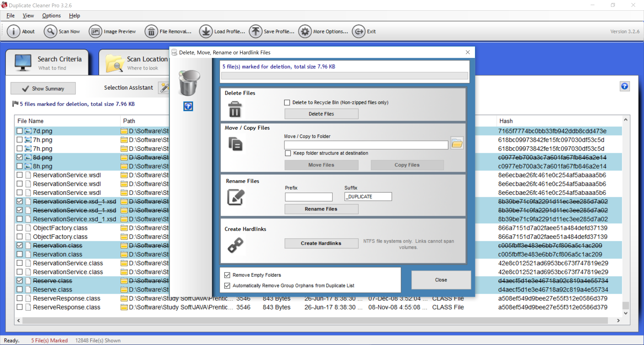644x345 pixels.
Task: Open More Options gear icon
Action: 305,31
